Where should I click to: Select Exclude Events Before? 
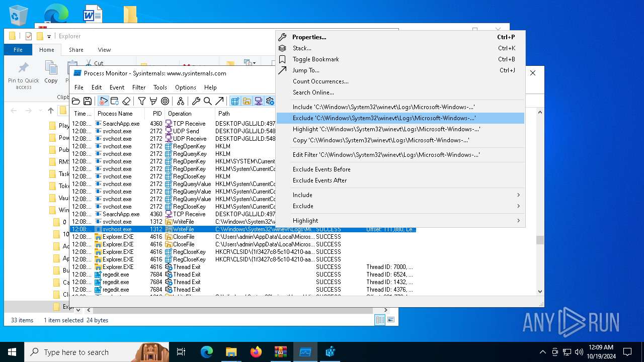tap(400, 169)
